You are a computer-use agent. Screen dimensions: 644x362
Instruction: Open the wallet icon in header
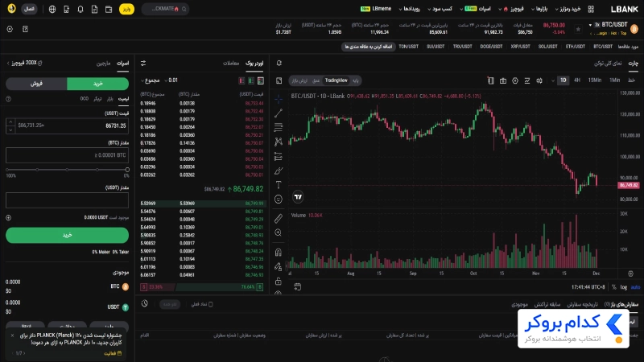pos(109,9)
